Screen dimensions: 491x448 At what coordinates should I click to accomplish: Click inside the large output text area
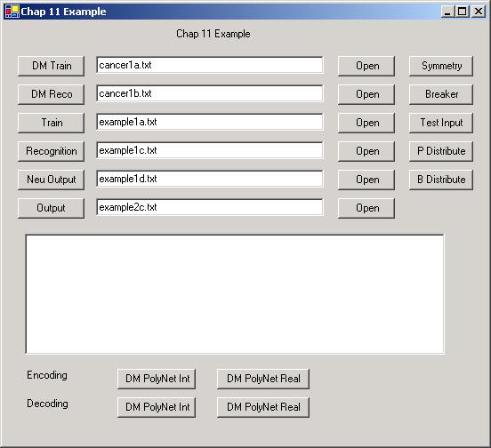pos(235,294)
